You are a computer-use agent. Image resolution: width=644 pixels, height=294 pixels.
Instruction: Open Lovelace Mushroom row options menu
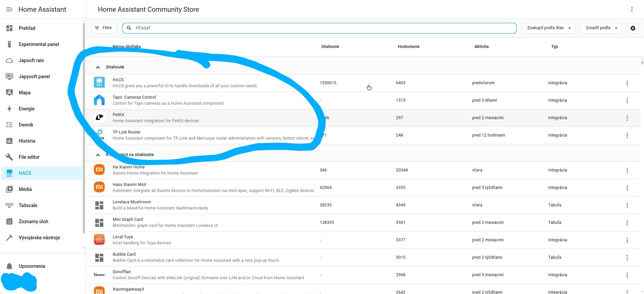point(627,205)
